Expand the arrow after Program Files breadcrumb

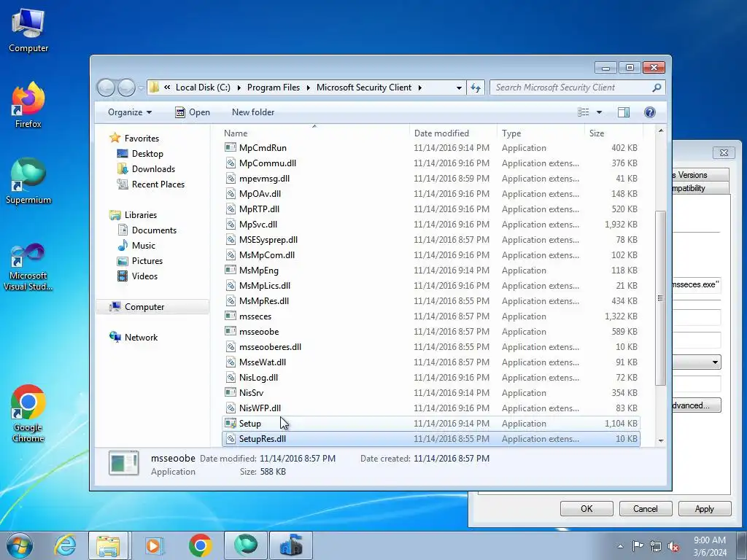click(x=309, y=87)
